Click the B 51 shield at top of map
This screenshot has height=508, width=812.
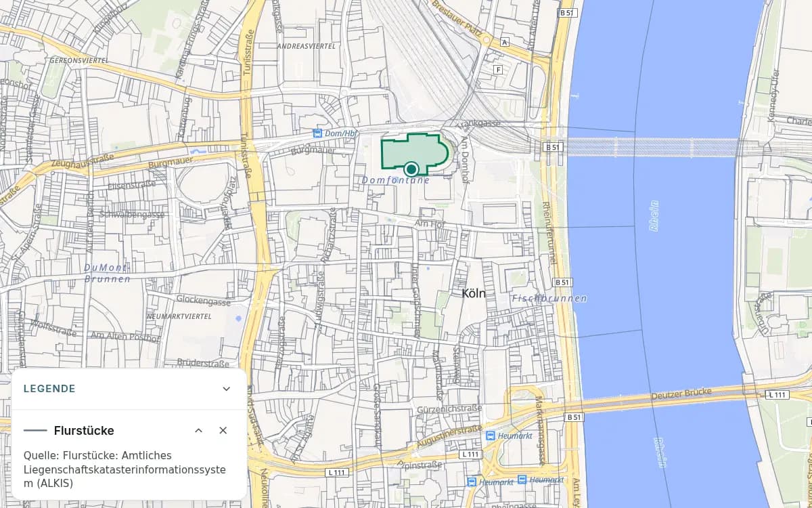[x=567, y=12]
